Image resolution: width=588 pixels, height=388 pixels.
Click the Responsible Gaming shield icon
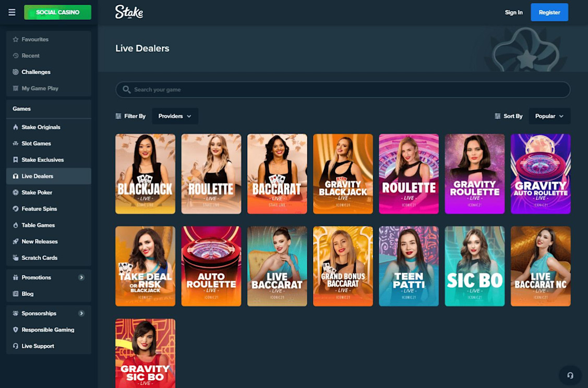pyautogui.click(x=15, y=330)
